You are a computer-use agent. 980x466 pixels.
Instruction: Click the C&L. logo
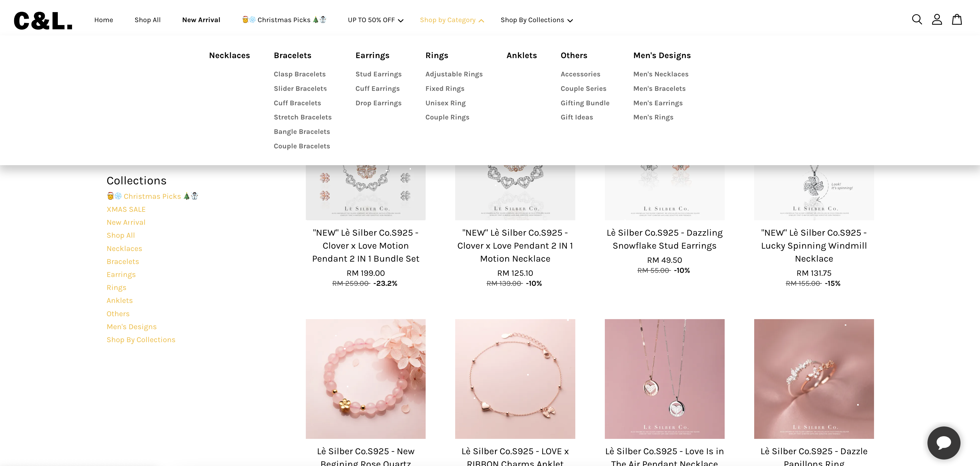[x=43, y=21]
